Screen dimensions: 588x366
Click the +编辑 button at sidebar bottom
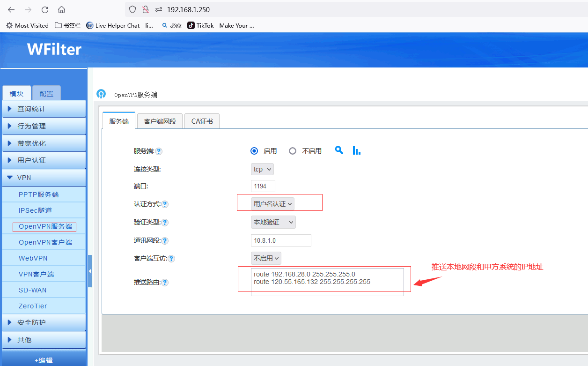44,360
